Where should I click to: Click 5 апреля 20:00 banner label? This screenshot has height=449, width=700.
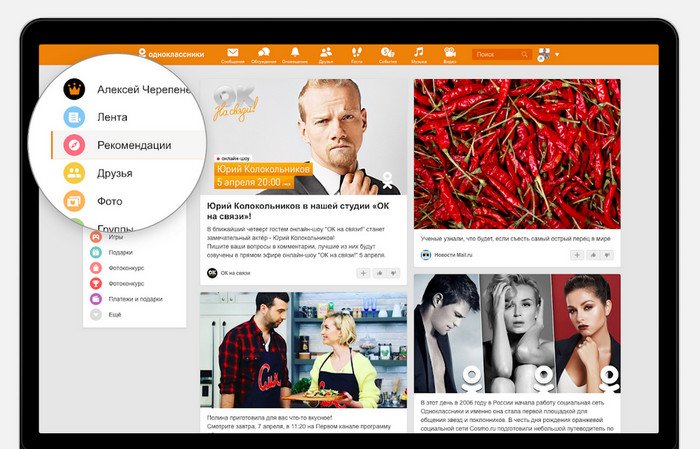tap(253, 182)
